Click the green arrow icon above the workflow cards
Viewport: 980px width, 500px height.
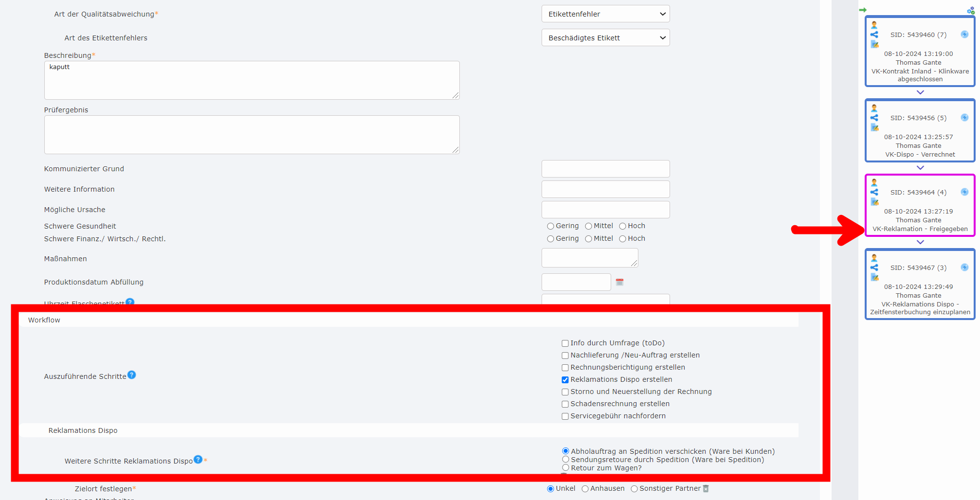click(x=863, y=10)
